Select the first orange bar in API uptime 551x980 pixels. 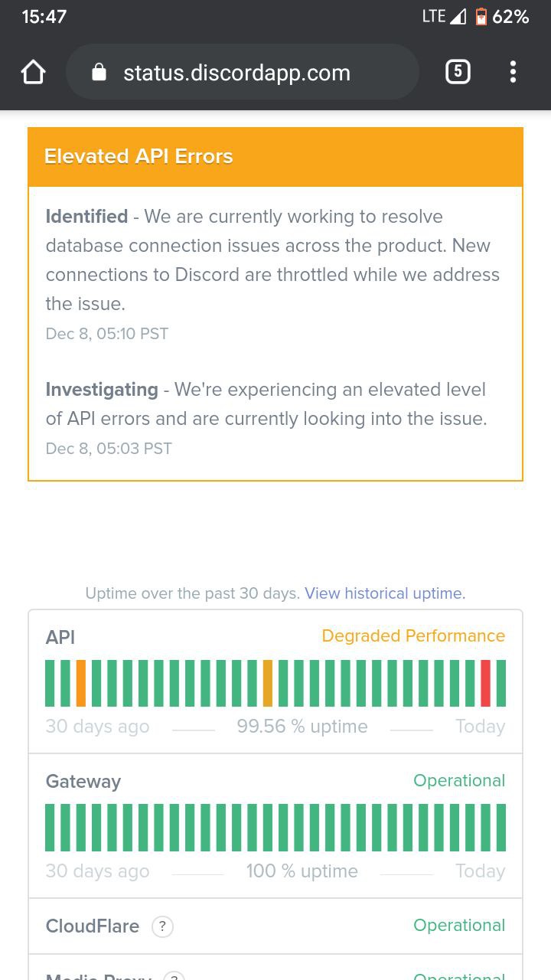81,683
